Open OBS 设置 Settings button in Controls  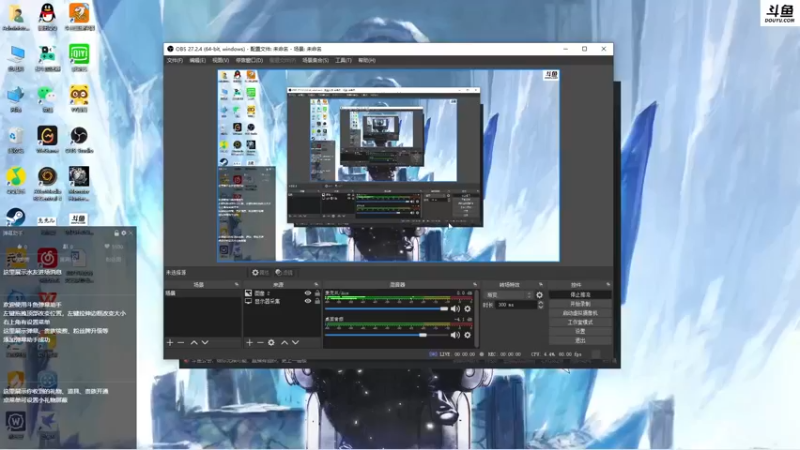pyautogui.click(x=580, y=331)
